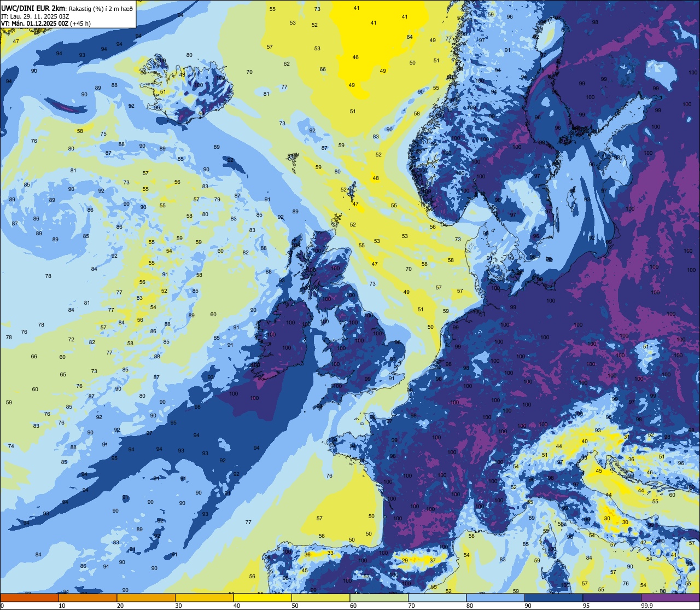The image size is (700, 610).
Task: Click the 30–40% legend color swatch
Action: 204,597
